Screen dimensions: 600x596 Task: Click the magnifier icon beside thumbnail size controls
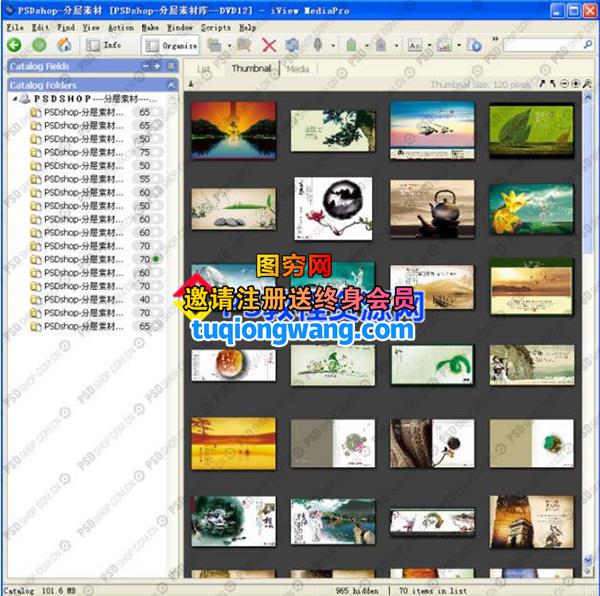click(588, 85)
